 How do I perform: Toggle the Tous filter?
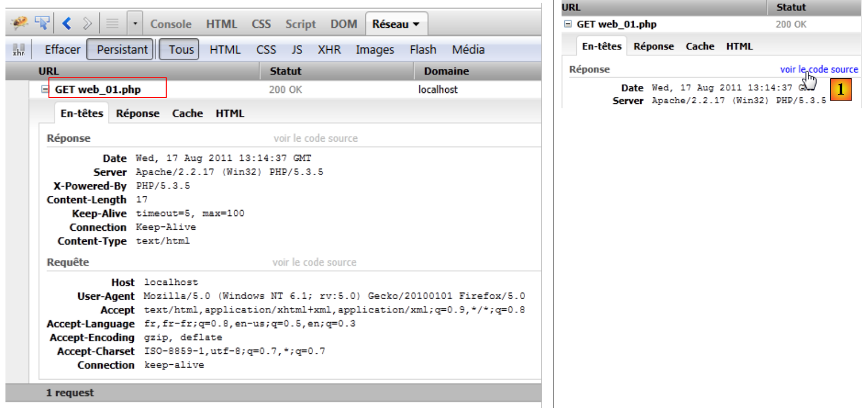coord(180,50)
